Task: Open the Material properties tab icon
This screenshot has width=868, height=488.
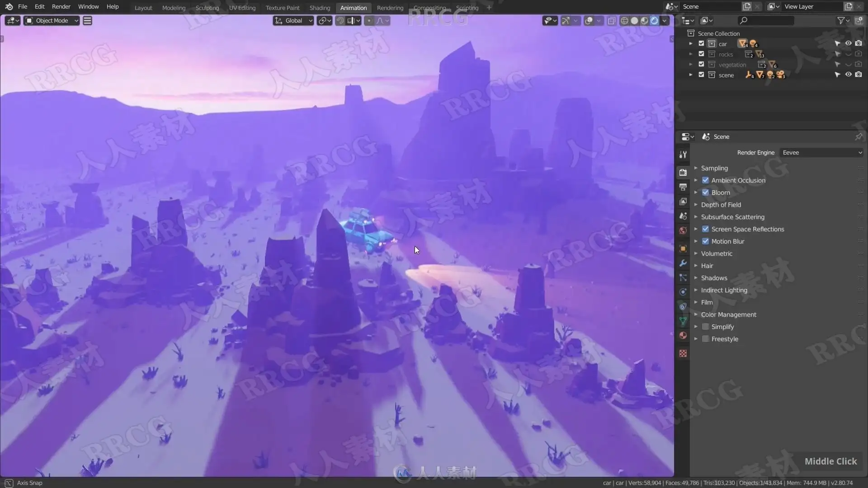Action: (x=683, y=336)
